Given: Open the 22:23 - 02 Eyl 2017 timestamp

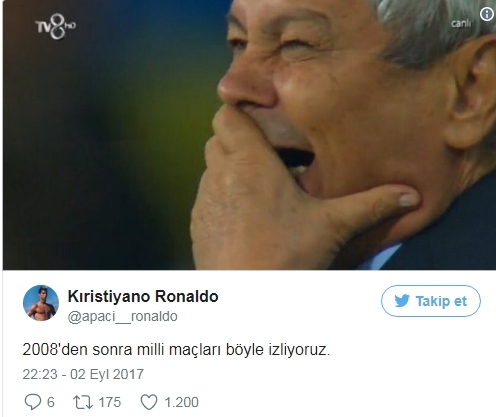Looking at the screenshot, I should click(x=83, y=374).
